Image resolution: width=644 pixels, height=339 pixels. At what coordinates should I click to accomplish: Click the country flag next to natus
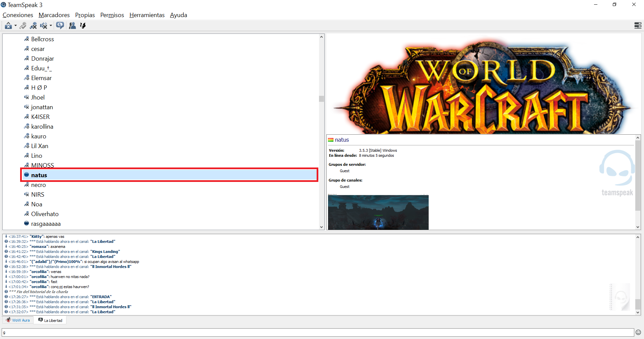[331, 140]
